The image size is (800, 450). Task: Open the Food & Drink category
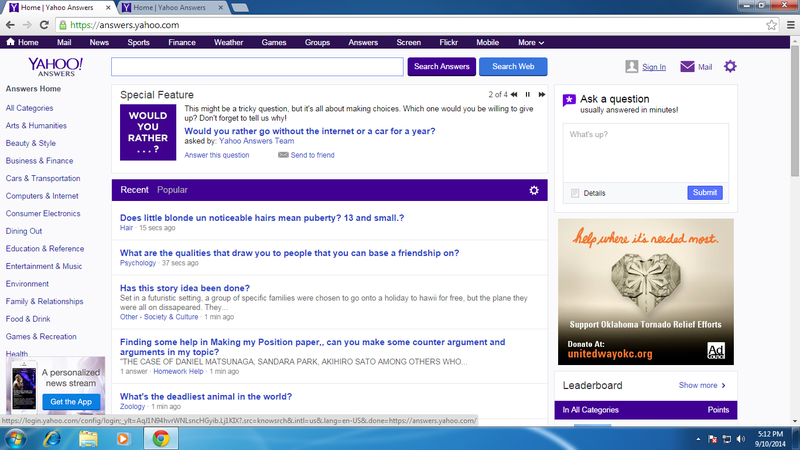pyautogui.click(x=28, y=319)
